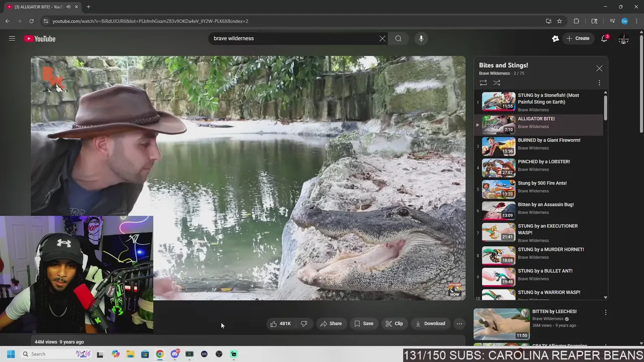Toggle loop playlist
This screenshot has width=644, height=362.
coord(483,83)
